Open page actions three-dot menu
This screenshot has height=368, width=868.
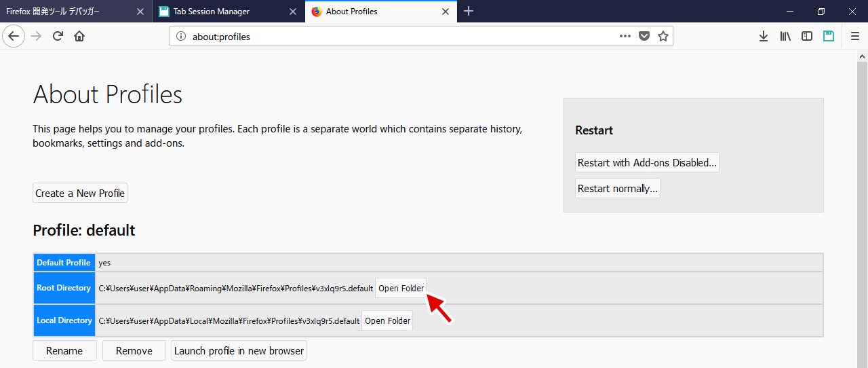point(625,37)
